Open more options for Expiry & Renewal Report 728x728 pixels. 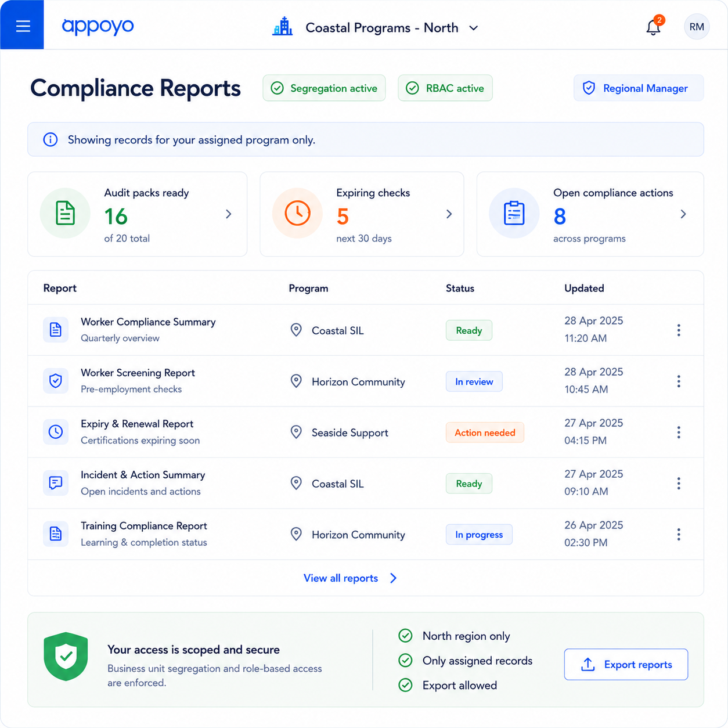(679, 433)
